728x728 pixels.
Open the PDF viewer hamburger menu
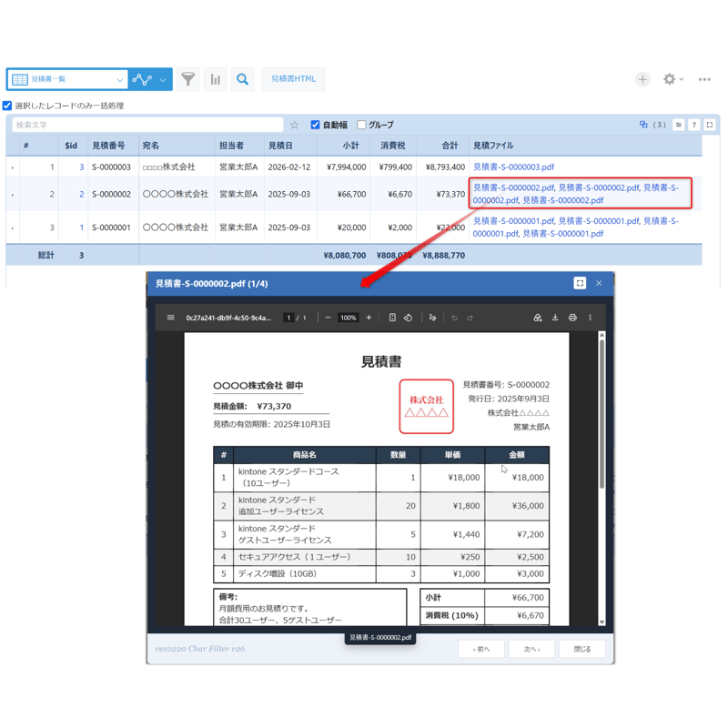tap(171, 318)
